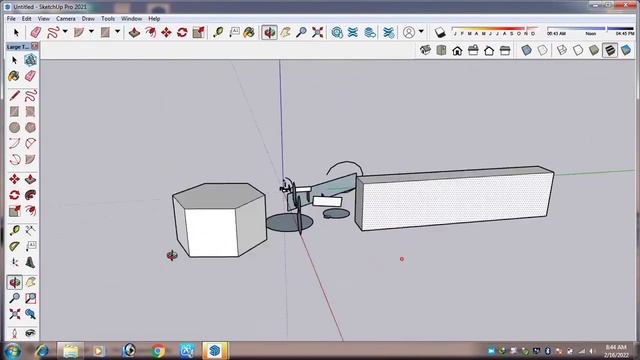Expand the Arc tool dropdown arrow
This screenshot has width=640, height=360.
(91, 31)
